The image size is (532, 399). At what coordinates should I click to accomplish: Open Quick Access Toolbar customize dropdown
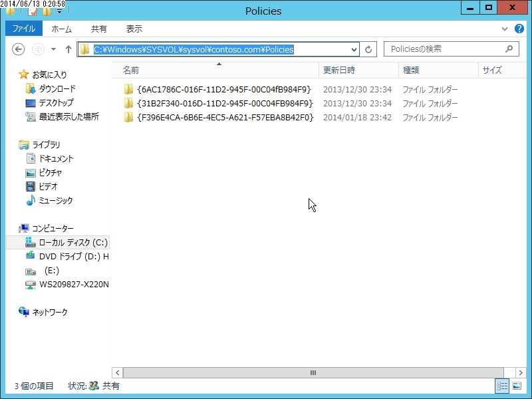(x=59, y=11)
